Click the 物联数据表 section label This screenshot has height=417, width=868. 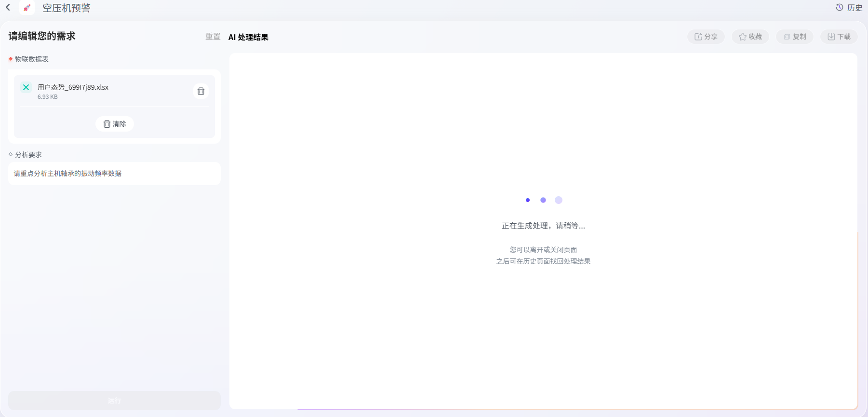coord(32,59)
